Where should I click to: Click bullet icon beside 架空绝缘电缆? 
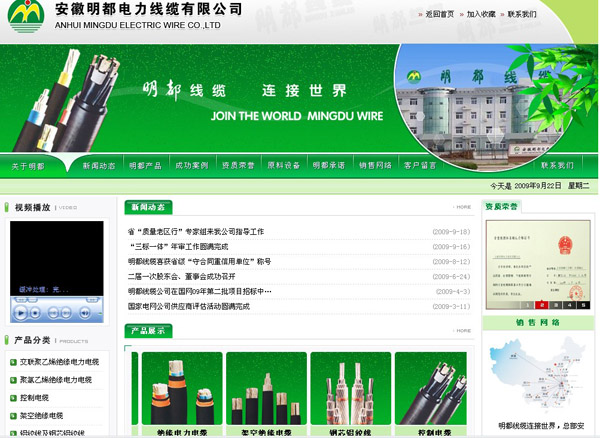pyautogui.click(x=13, y=416)
